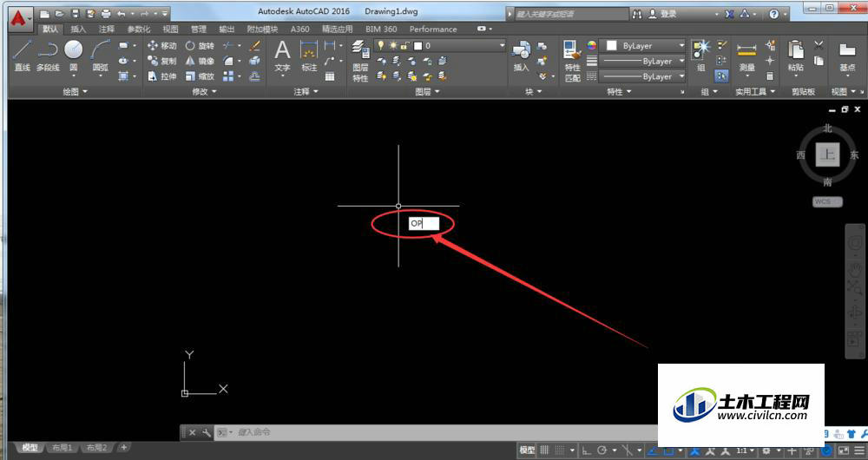Toggle ortho mode in status bar
This screenshot has height=460, width=868.
coord(587,450)
